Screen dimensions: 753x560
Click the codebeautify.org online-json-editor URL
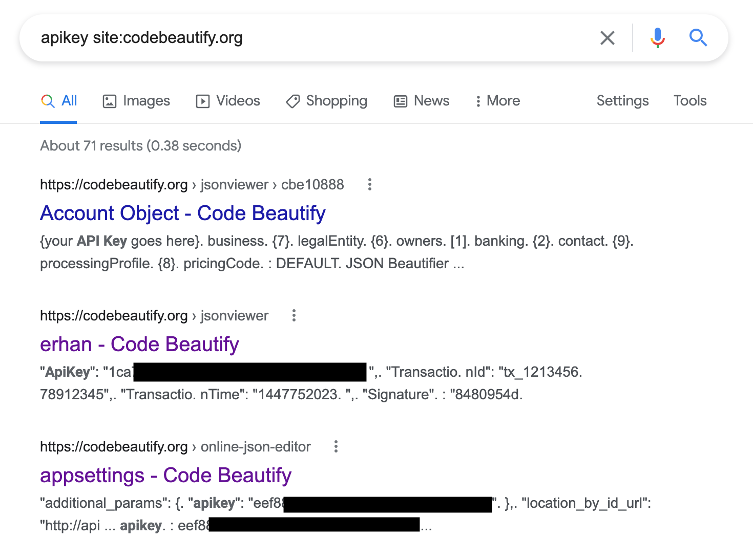click(x=175, y=447)
